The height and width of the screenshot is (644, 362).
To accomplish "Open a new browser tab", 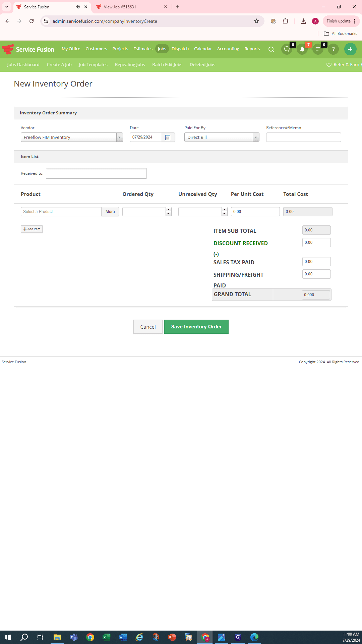I will click(178, 7).
